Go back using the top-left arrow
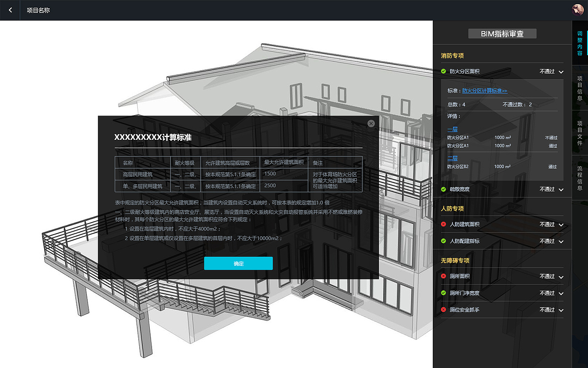The image size is (588, 368). point(10,10)
